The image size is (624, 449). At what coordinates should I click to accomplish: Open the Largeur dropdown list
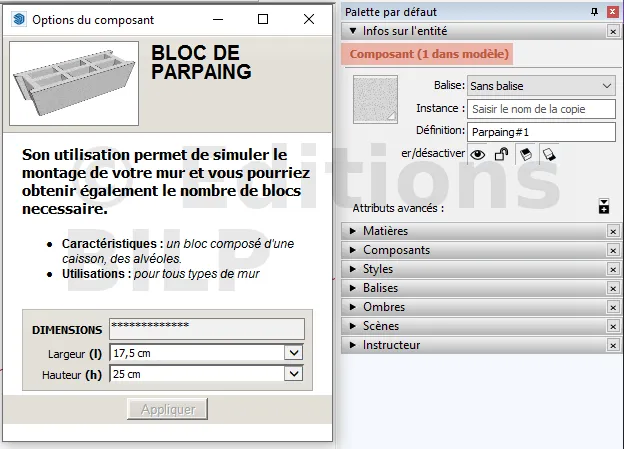click(293, 352)
